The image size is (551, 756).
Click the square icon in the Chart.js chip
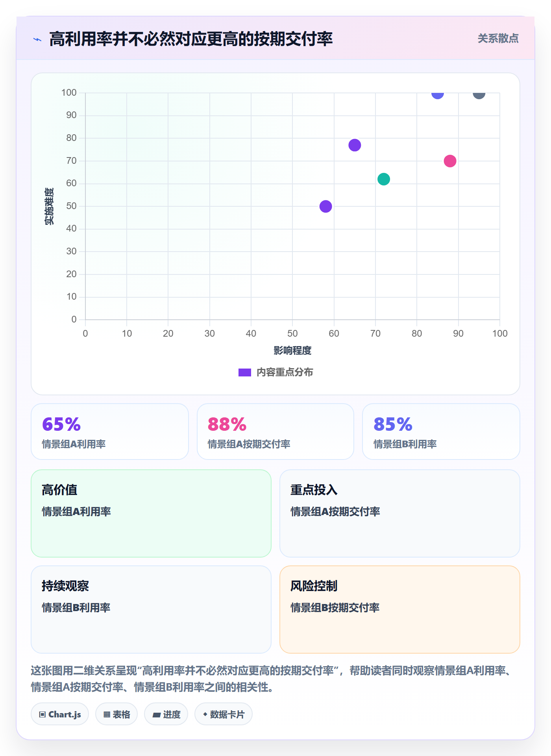tap(43, 715)
